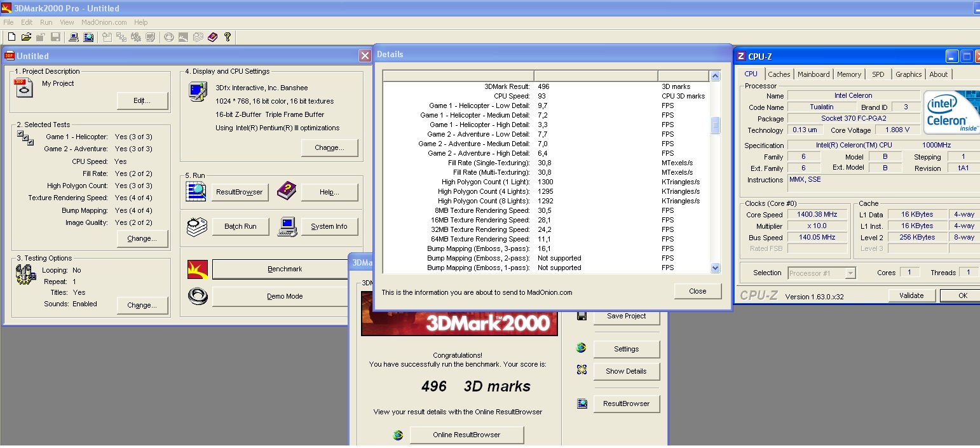
Task: Open the MadOnion.com menu
Action: pos(104,22)
